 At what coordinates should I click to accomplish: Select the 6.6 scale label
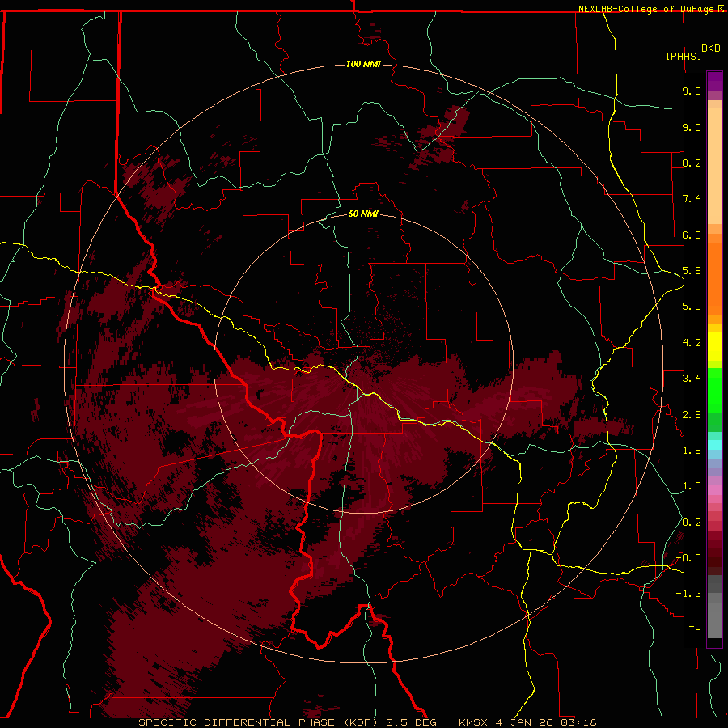[x=692, y=235]
